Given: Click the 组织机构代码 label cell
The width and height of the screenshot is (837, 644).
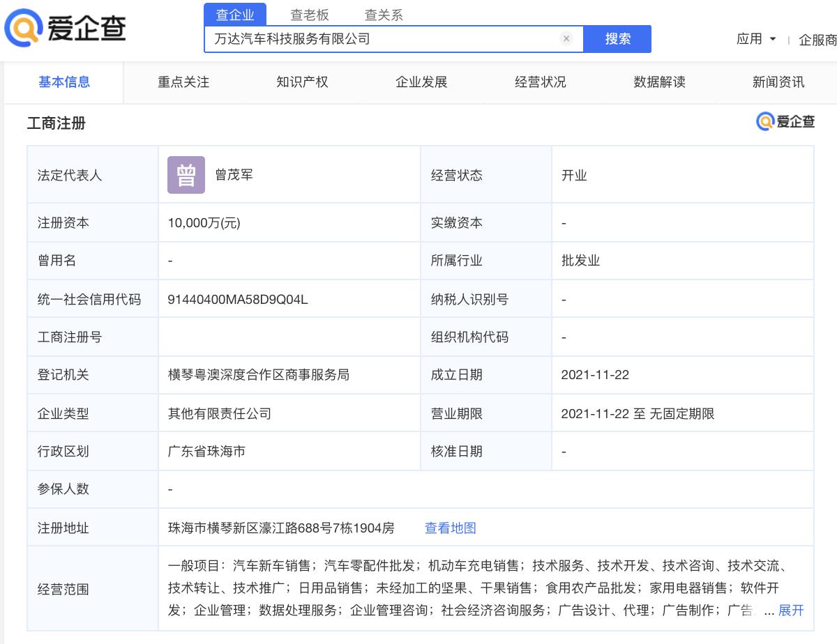Looking at the screenshot, I should [x=486, y=337].
